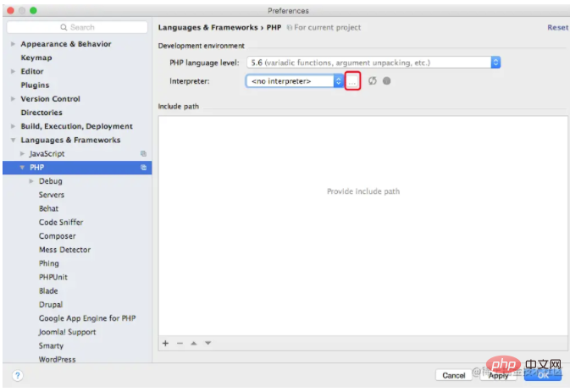Screen dimensions: 570x392
Task: Expand the Debug node
Action: coord(31,181)
